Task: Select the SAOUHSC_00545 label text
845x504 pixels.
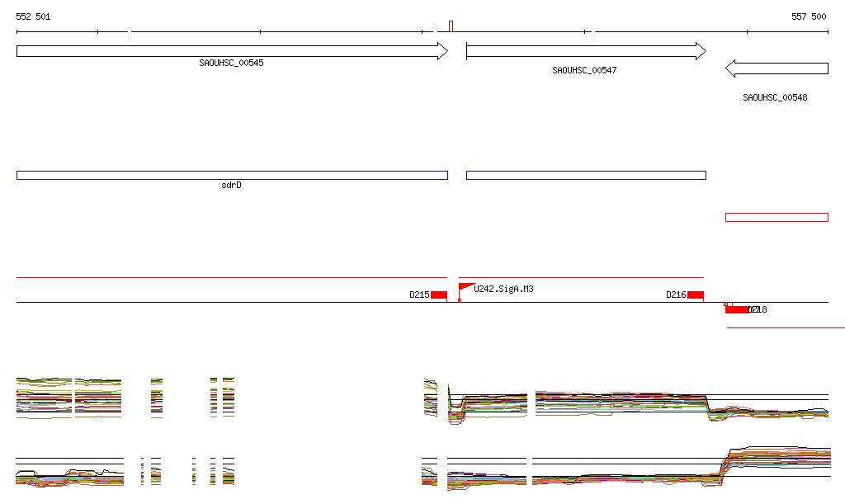Action: coord(231,63)
